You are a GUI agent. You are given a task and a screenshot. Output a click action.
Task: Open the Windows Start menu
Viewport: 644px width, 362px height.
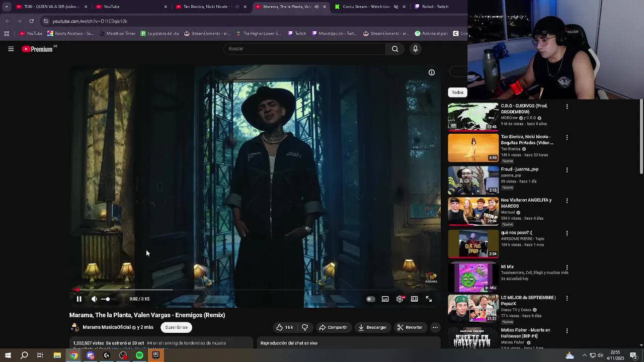click(8, 355)
